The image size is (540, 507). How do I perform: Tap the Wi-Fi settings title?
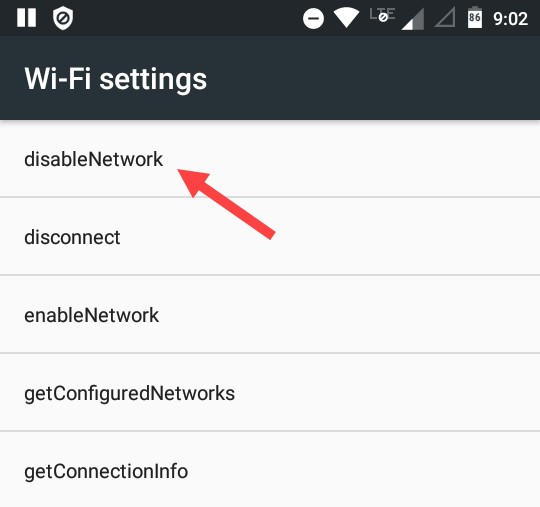coord(115,79)
